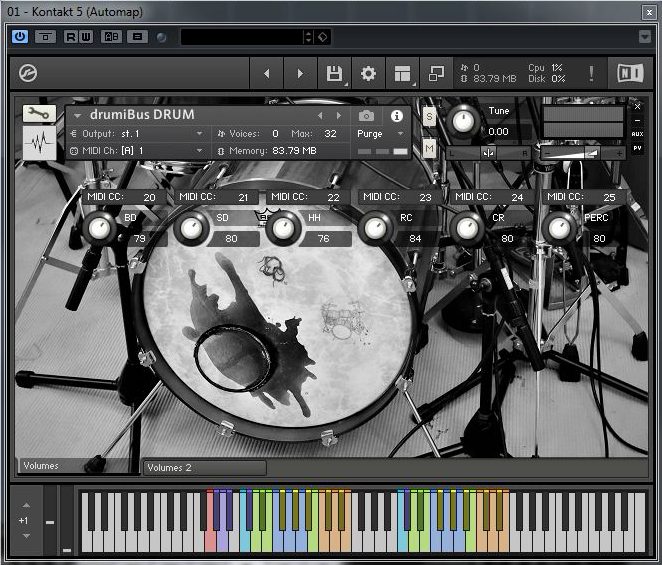Viewport: 662px width, 565px height.
Task: Click the wrench edit instrument icon
Action: [x=39, y=114]
